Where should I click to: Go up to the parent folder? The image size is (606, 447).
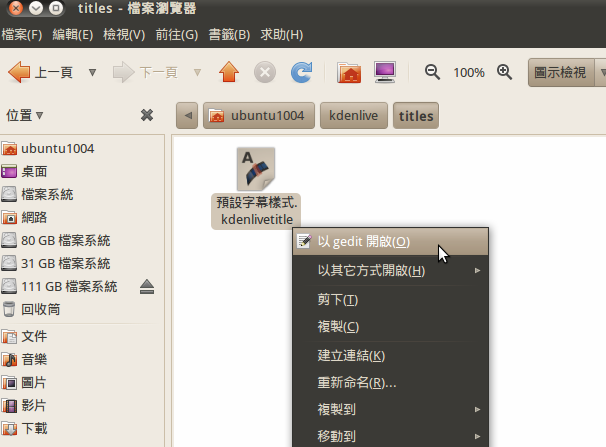click(229, 72)
